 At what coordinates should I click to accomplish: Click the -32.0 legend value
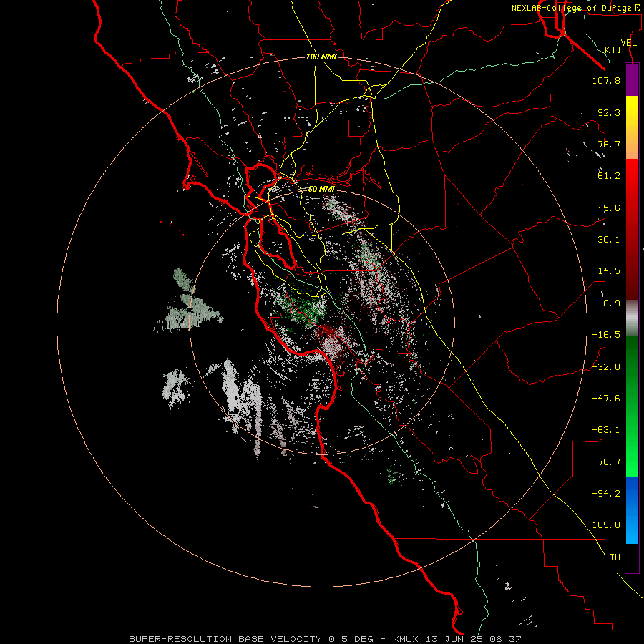(606, 367)
